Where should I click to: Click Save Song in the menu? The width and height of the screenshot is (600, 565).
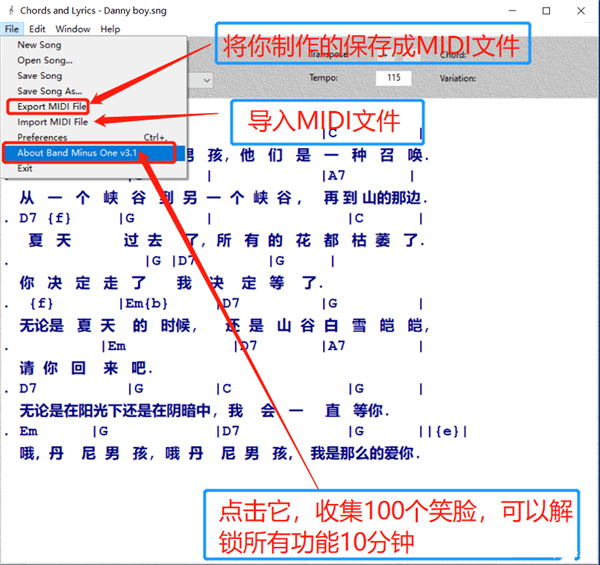click(40, 76)
